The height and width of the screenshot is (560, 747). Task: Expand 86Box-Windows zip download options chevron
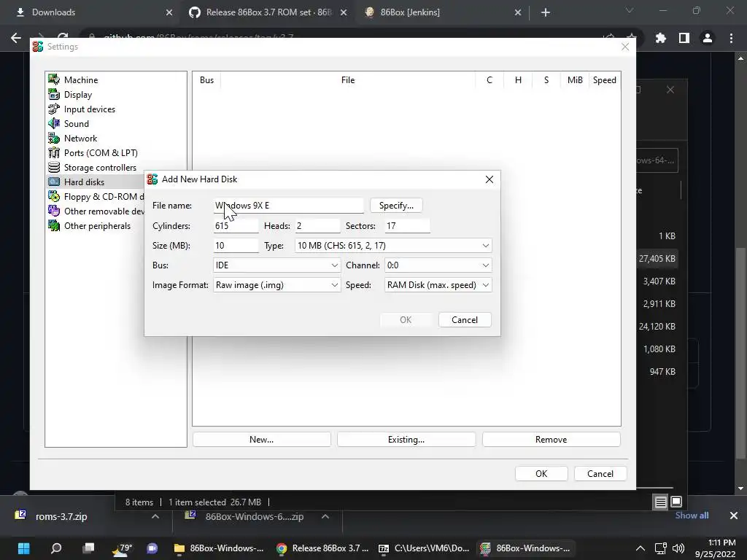325,517
